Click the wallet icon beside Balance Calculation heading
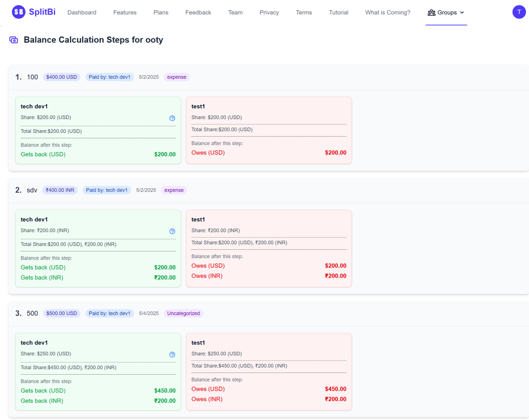Screen dimensions: 529x420 pos(14,40)
